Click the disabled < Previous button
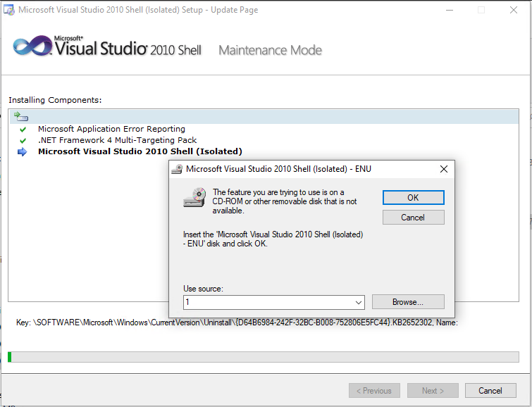Image resolution: width=532 pixels, height=407 pixels. [x=374, y=391]
